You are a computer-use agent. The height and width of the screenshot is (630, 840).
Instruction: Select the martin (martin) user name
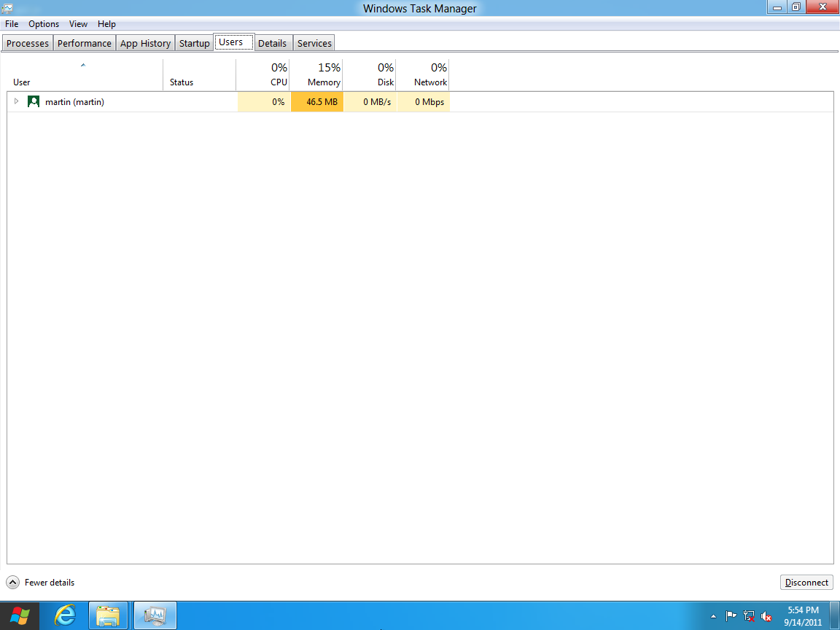[x=74, y=102]
